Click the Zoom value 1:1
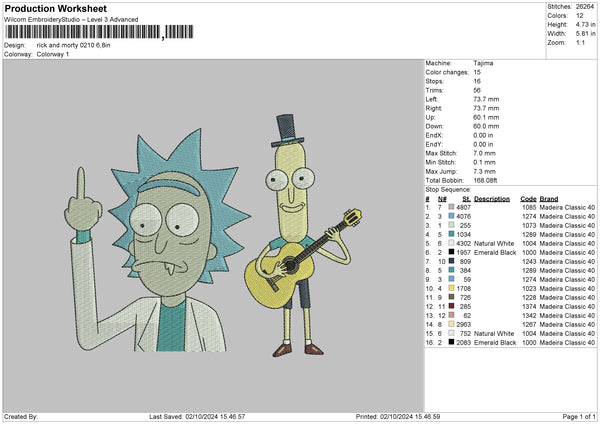Screen dimensions: 600x424 tap(580, 42)
